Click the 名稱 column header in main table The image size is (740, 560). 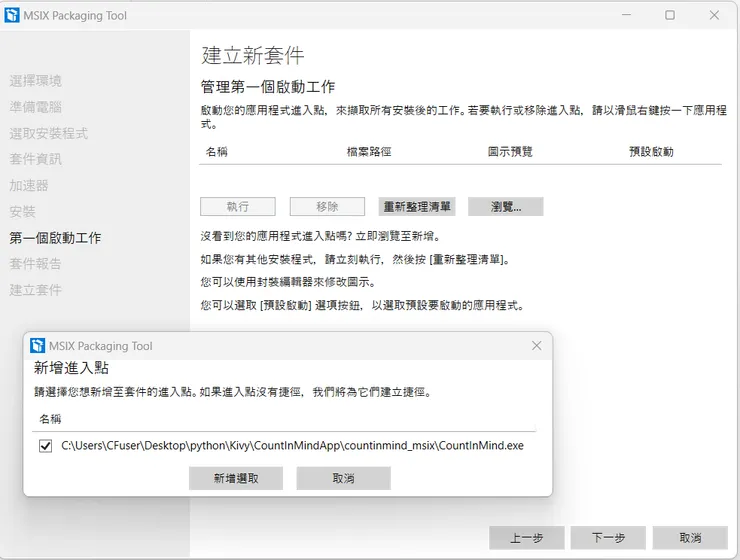pos(217,152)
